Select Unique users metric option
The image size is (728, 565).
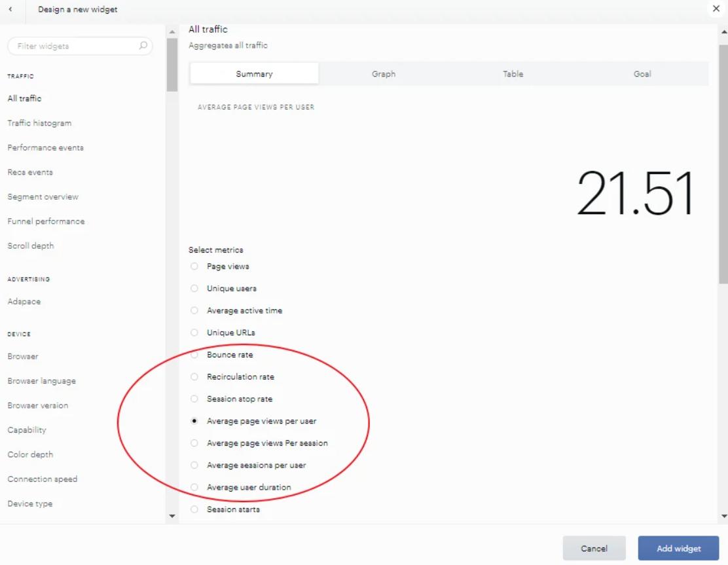coord(194,288)
